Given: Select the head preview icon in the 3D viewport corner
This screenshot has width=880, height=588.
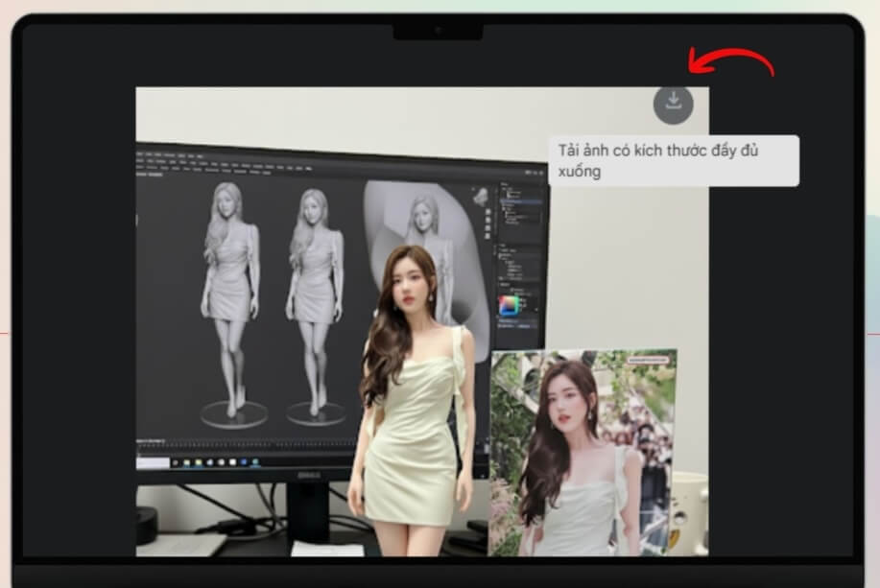Looking at the screenshot, I should [479, 196].
